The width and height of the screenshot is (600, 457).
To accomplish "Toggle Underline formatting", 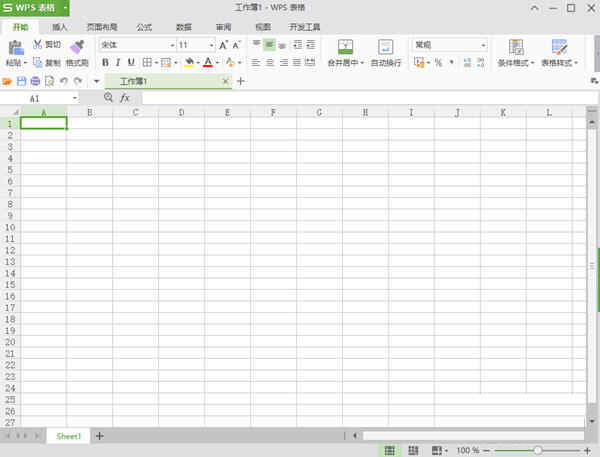I will [131, 62].
